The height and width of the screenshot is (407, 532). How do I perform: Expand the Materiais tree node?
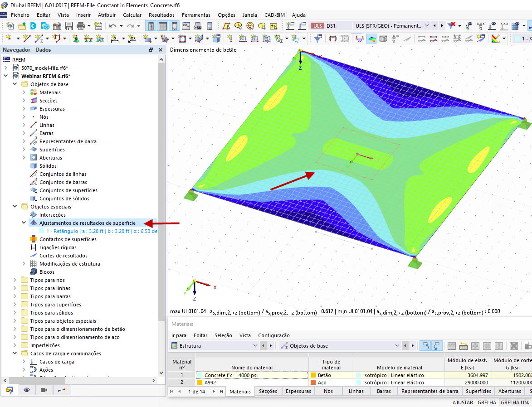[x=24, y=92]
